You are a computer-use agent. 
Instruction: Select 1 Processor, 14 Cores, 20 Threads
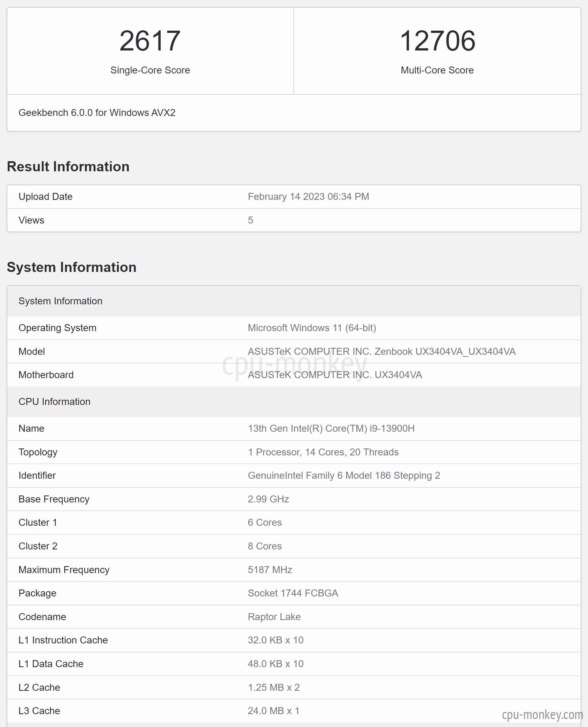pos(323,452)
